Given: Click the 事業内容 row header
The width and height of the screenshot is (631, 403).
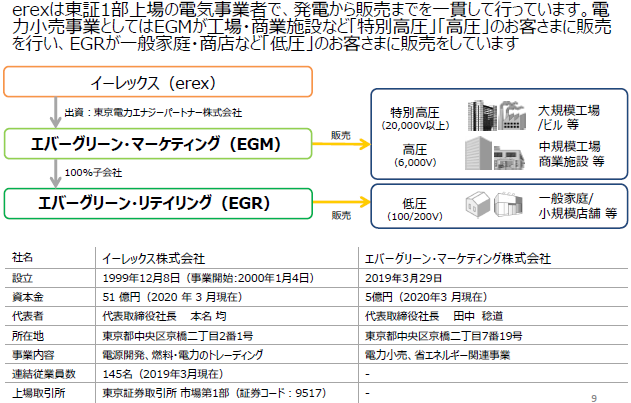Looking at the screenshot, I should coord(33,355).
